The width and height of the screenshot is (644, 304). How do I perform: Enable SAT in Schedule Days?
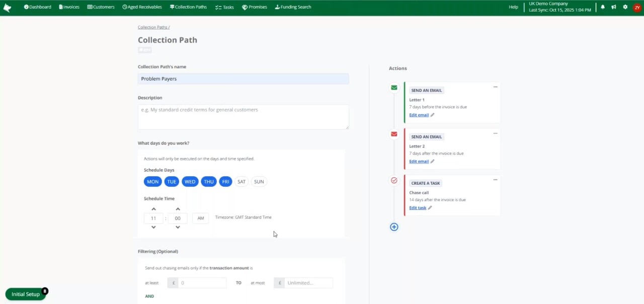[241, 181]
